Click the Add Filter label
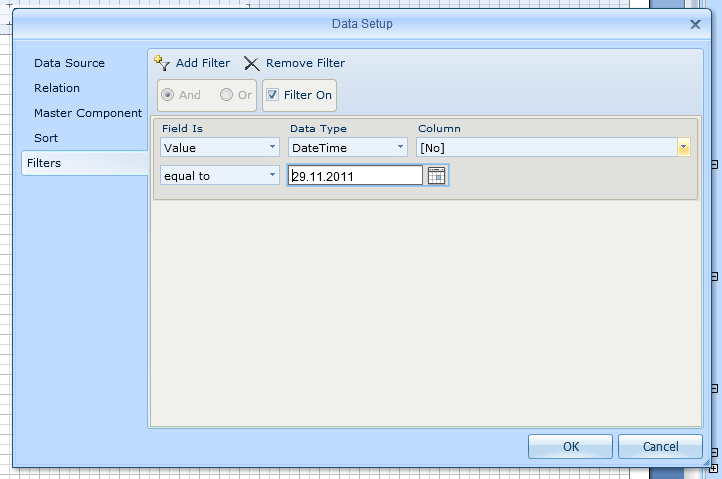The image size is (722, 479). point(203,63)
